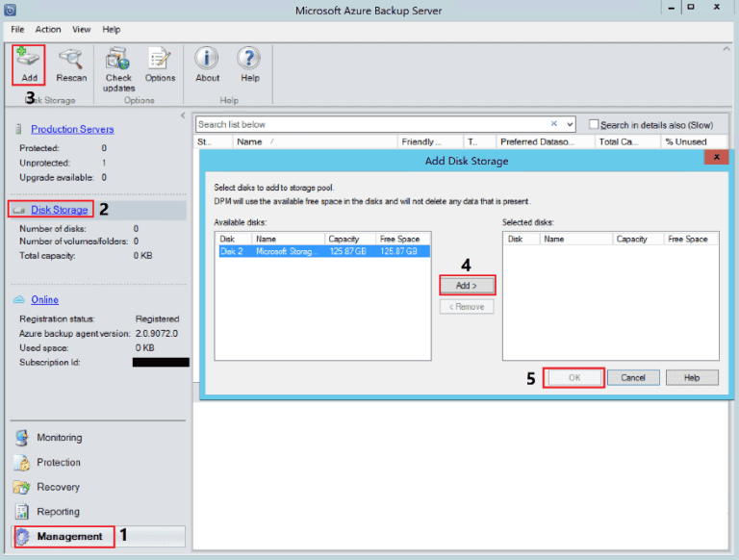
Task: Click the Monitoring workspace icon
Action: click(x=22, y=438)
